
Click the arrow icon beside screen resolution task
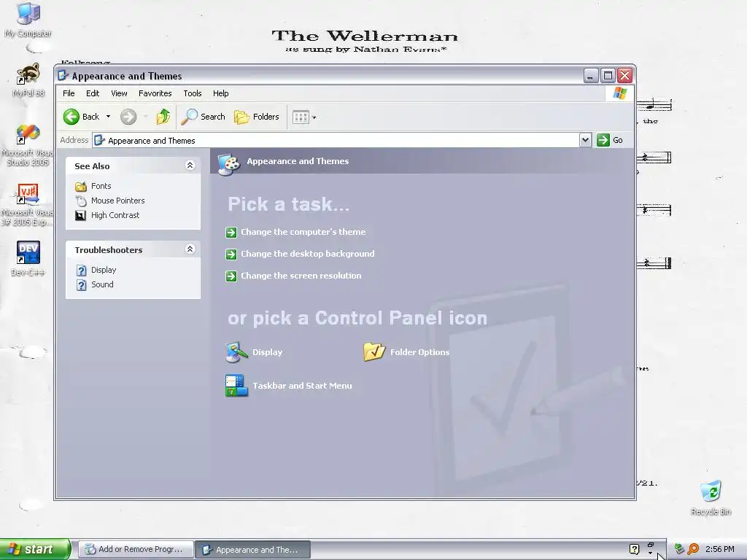pyautogui.click(x=231, y=276)
